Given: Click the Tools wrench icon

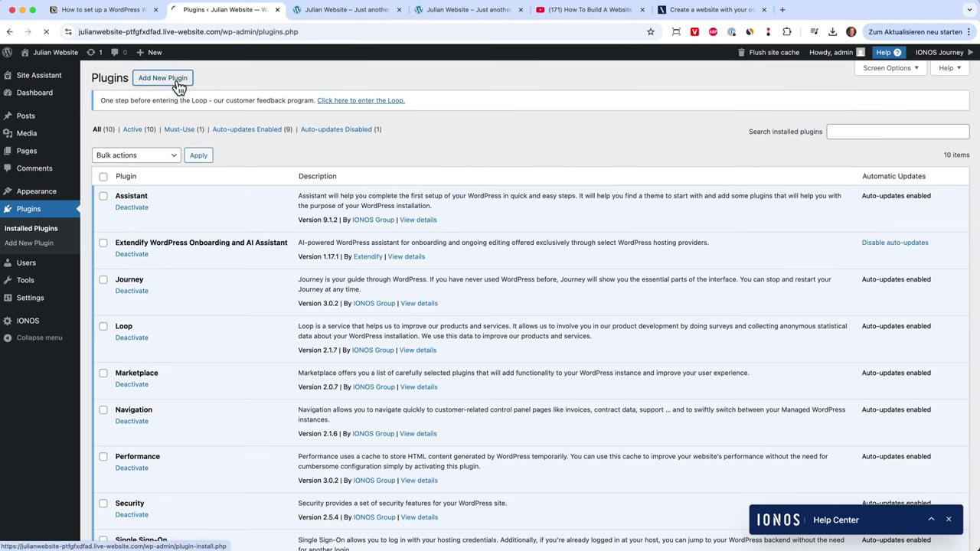Looking at the screenshot, I should tap(8, 280).
